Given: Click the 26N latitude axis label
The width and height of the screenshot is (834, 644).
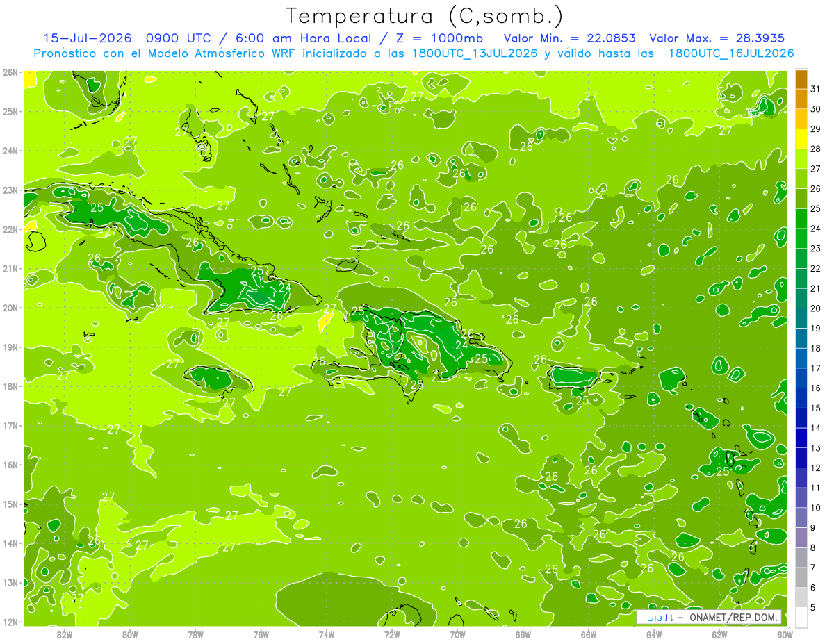Looking at the screenshot, I should coord(10,72).
